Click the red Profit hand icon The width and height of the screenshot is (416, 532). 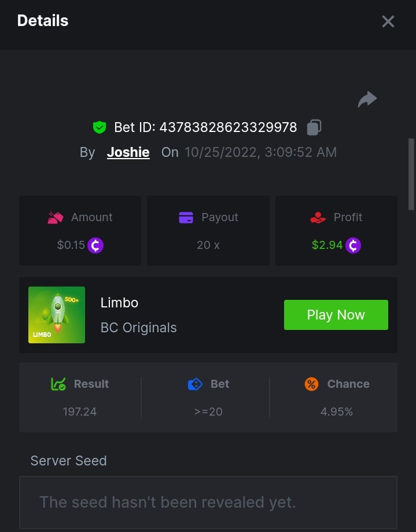pos(318,218)
